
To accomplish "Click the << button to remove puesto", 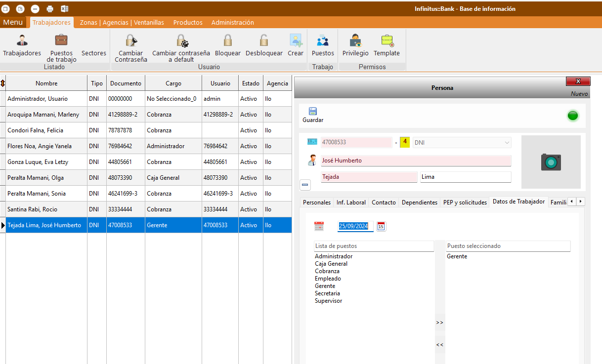I will 439,345.
